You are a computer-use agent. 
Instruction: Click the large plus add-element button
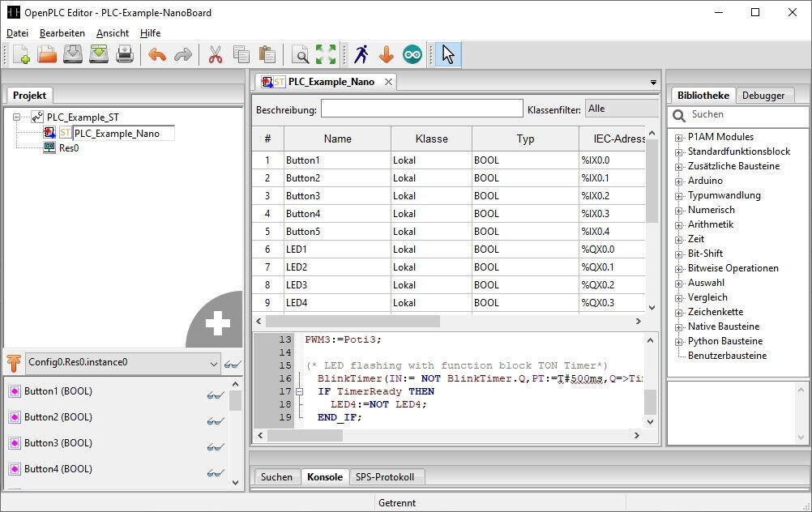pos(217,323)
